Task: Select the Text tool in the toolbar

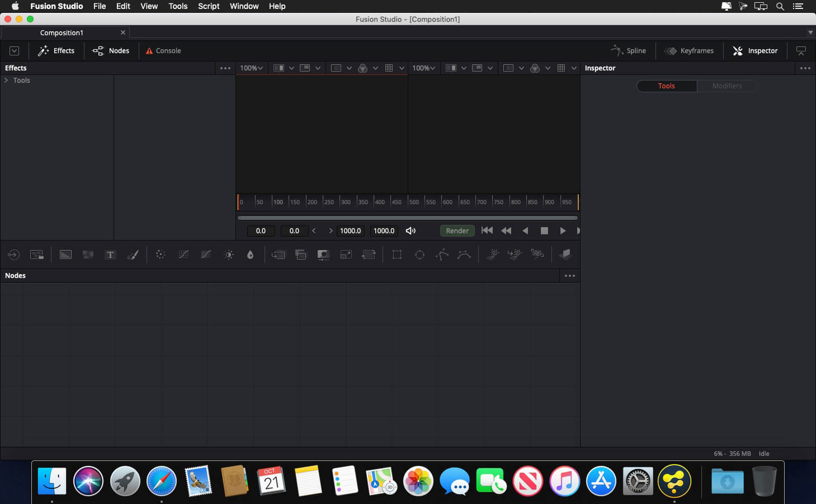Action: 110,255
